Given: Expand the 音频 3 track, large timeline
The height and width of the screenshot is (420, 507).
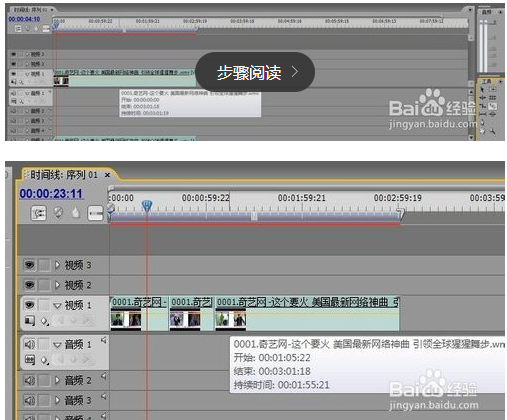Looking at the screenshot, I should tap(57, 400).
